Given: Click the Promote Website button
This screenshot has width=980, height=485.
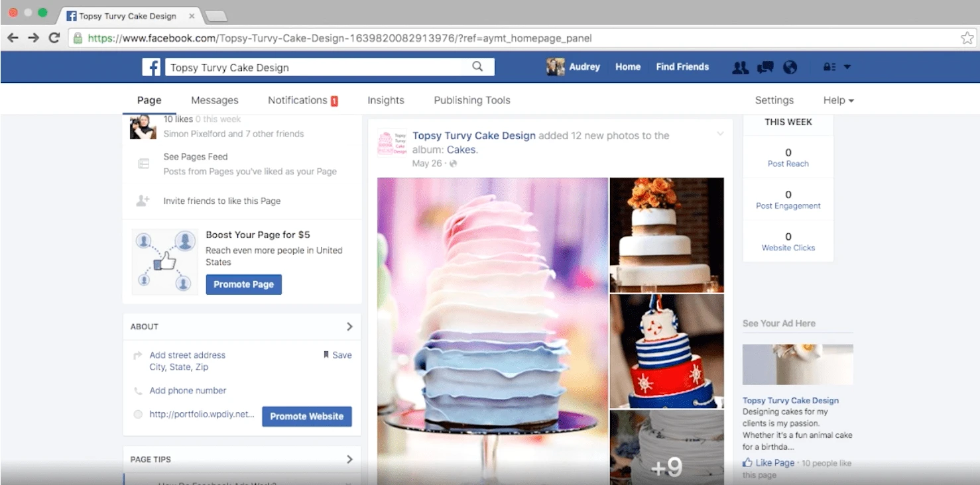Looking at the screenshot, I should [307, 416].
